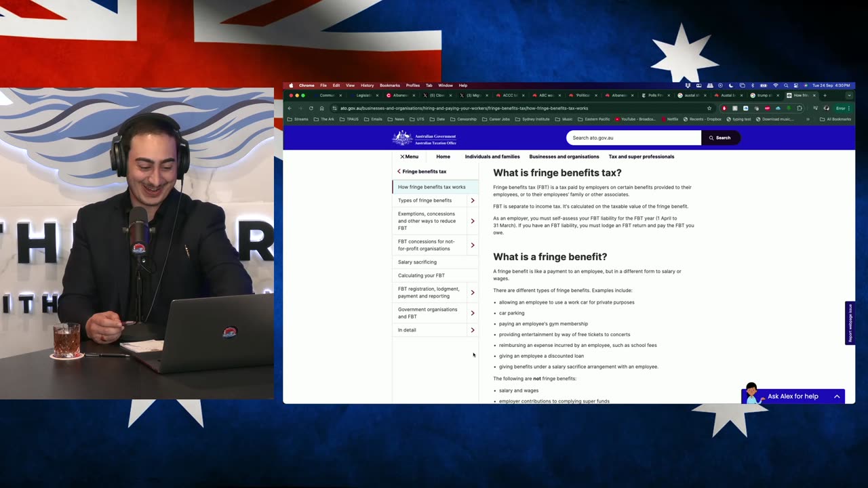Image resolution: width=868 pixels, height=488 pixels.
Task: Open Individuals and families section
Action: (492, 157)
